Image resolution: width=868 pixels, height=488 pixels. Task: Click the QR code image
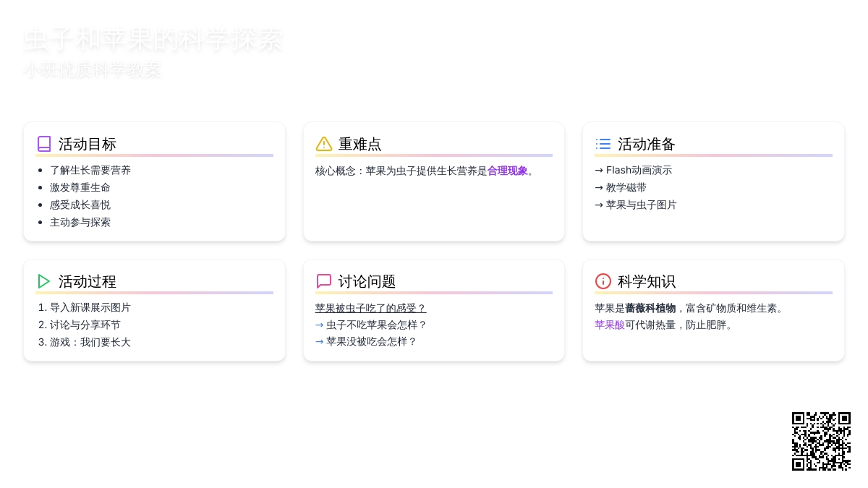click(x=821, y=441)
